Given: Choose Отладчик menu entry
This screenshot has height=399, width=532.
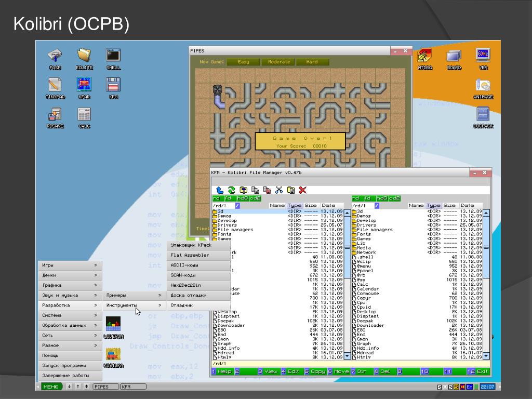Looking at the screenshot, I should (198, 305).
